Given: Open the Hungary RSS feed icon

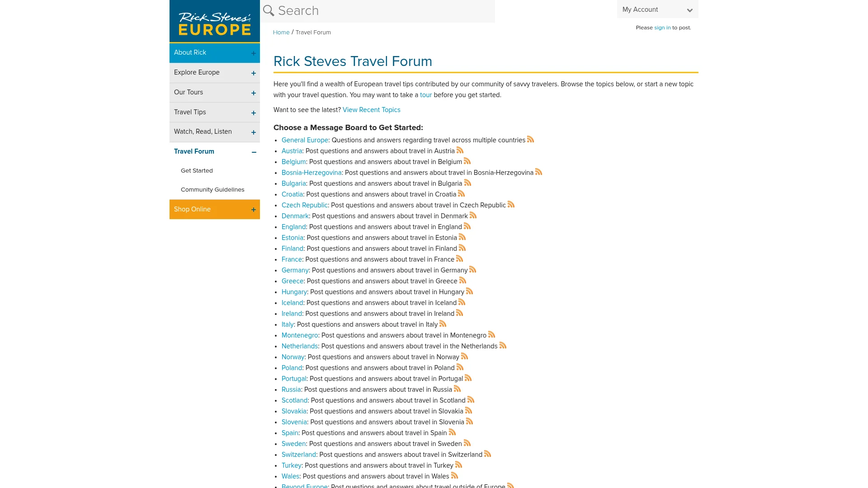Looking at the screenshot, I should click(469, 291).
